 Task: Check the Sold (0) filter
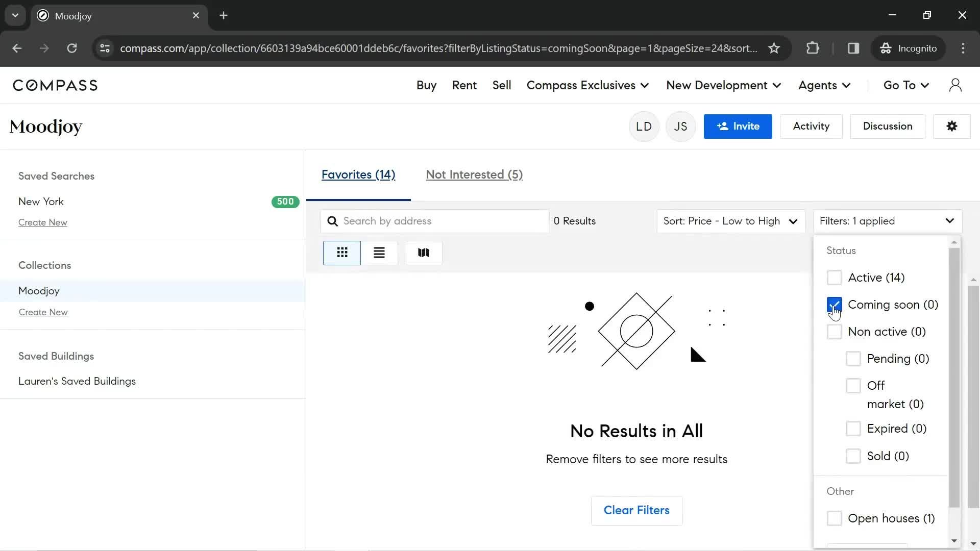click(x=853, y=456)
